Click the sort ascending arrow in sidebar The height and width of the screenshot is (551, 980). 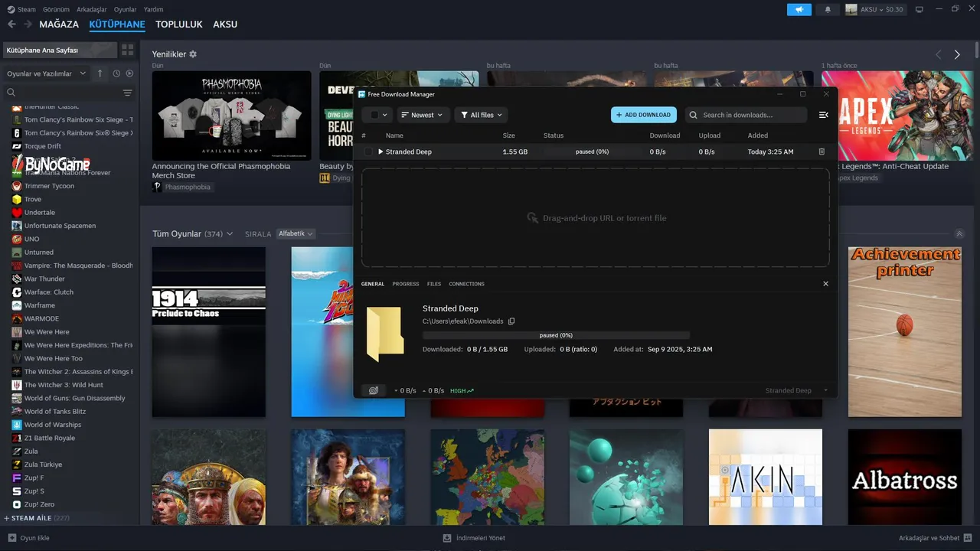(x=100, y=73)
